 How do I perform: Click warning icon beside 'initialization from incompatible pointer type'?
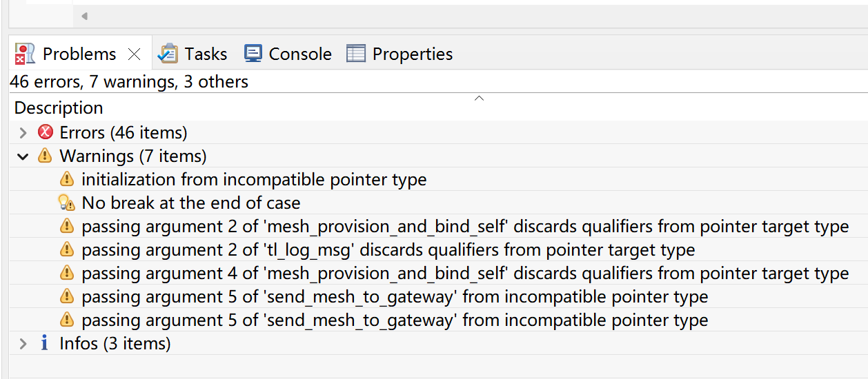(66, 179)
